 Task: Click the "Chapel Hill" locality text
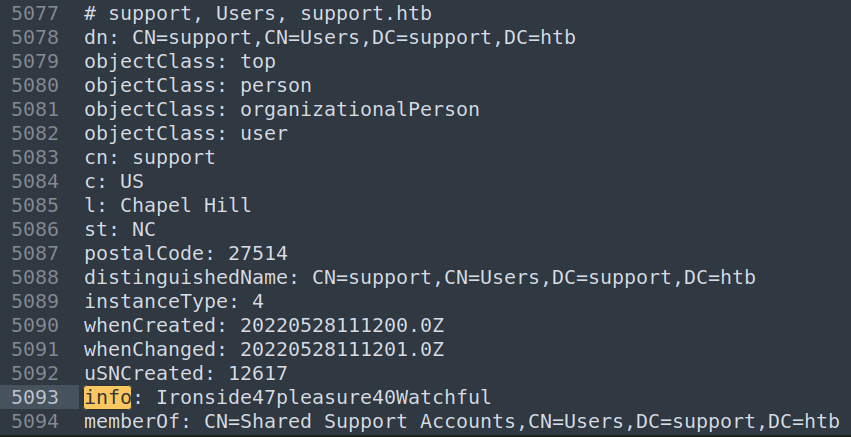click(185, 205)
